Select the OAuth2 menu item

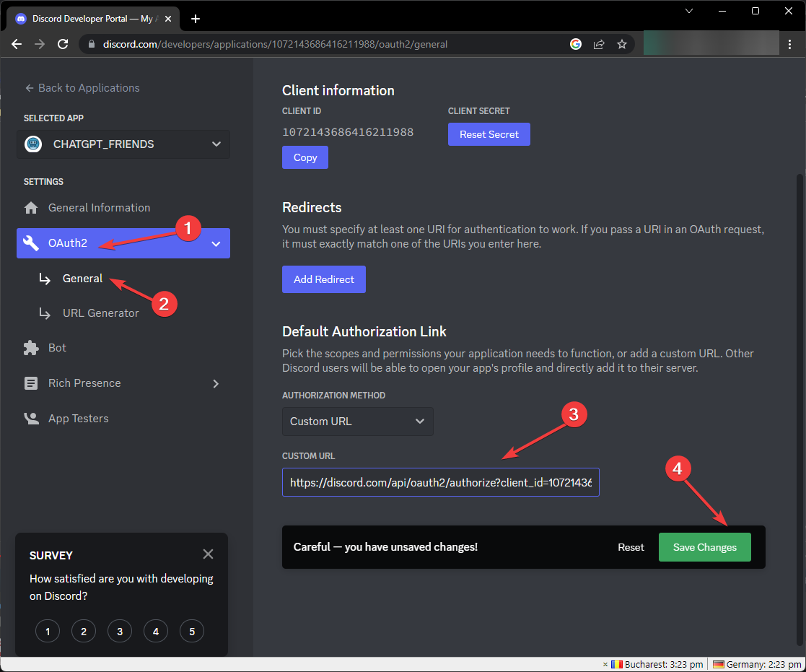point(123,243)
